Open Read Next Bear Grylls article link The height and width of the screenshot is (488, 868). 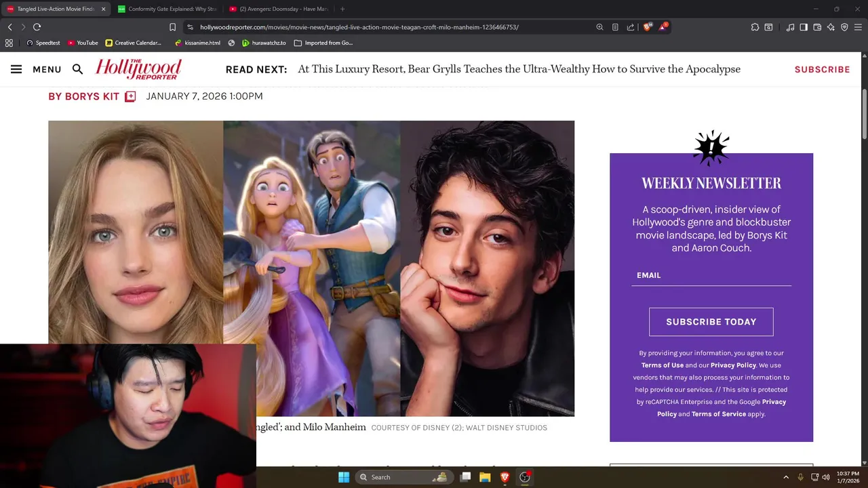click(x=519, y=69)
